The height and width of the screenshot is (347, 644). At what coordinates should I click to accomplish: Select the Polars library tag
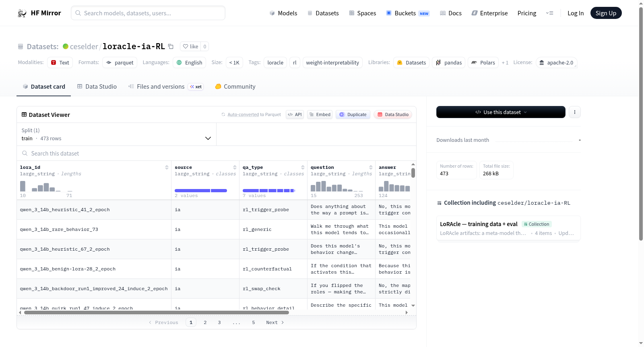tap(483, 62)
